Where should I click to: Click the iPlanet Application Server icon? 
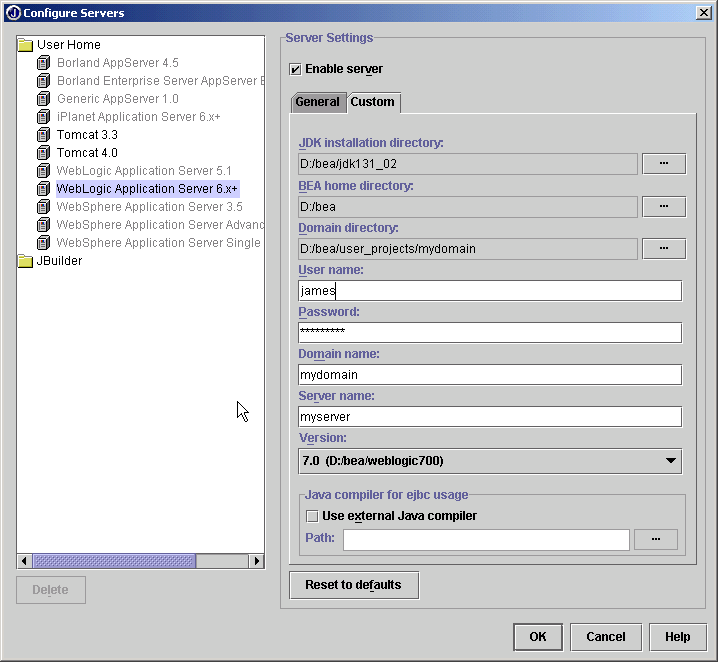(44, 117)
